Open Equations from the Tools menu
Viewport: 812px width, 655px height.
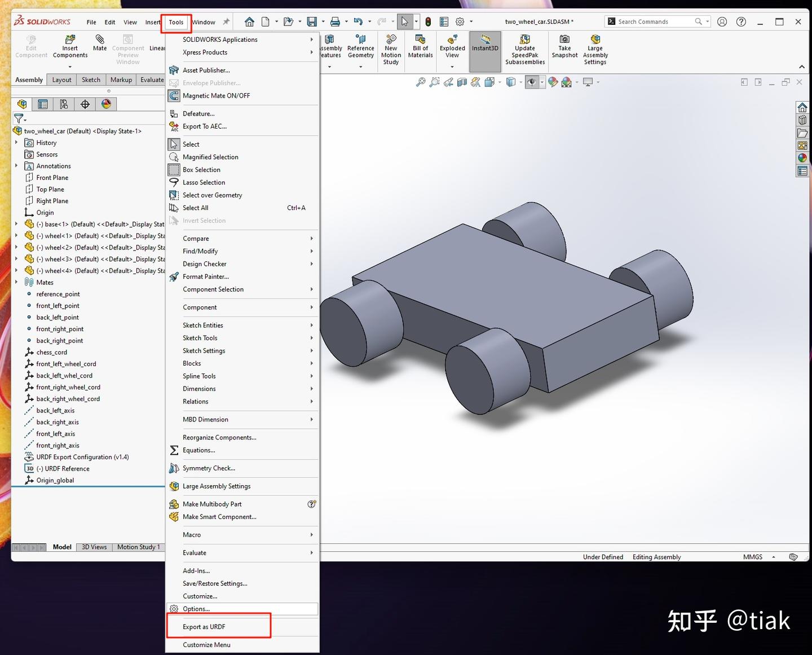point(198,450)
